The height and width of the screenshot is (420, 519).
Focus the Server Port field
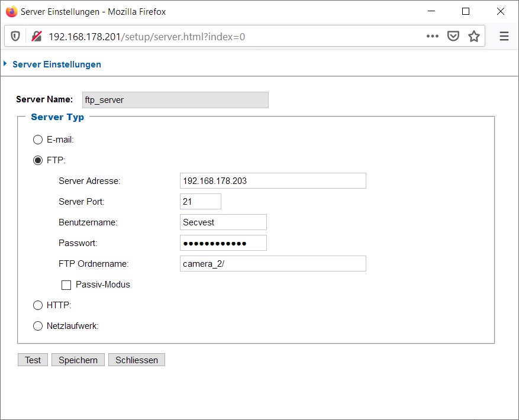200,202
